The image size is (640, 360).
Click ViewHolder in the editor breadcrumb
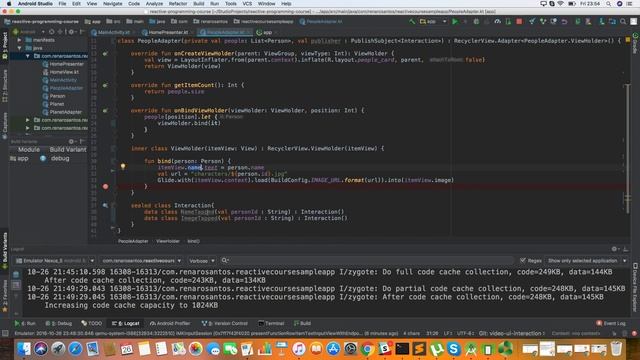pos(168,241)
